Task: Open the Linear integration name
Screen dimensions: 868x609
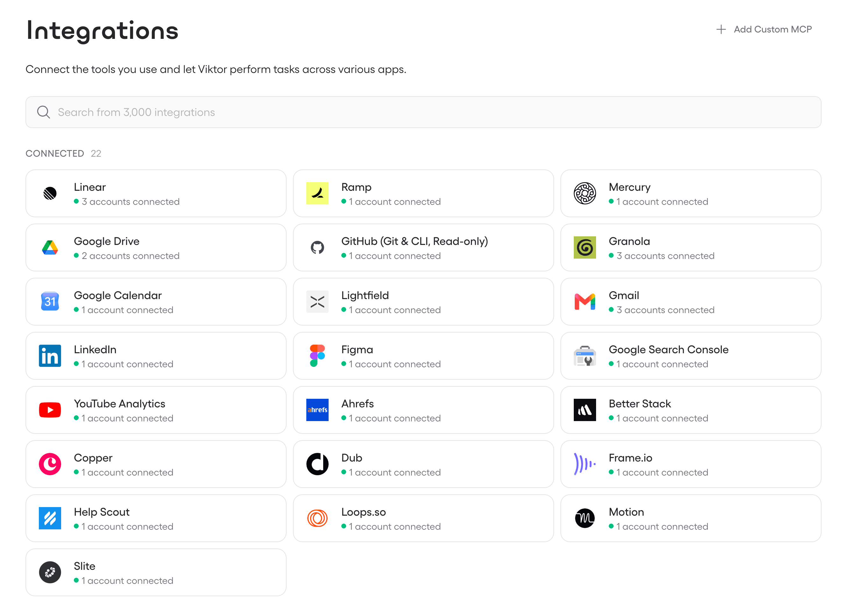Action: click(x=89, y=187)
